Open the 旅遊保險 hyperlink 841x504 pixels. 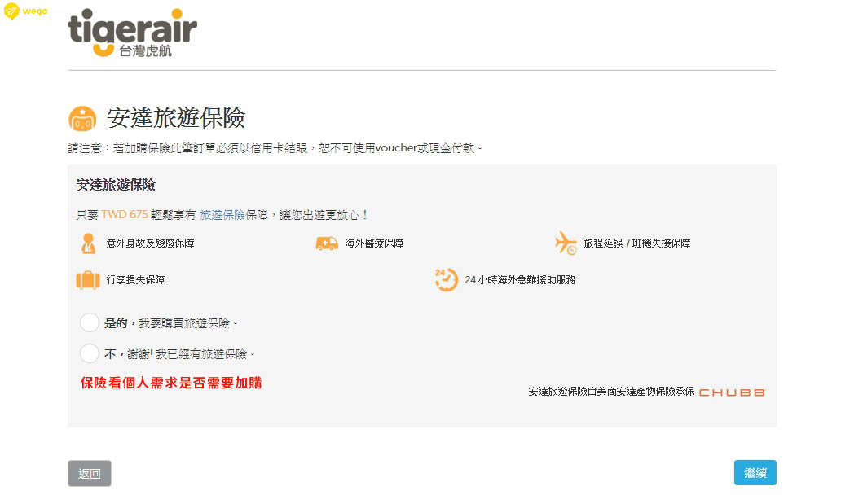click(x=222, y=215)
